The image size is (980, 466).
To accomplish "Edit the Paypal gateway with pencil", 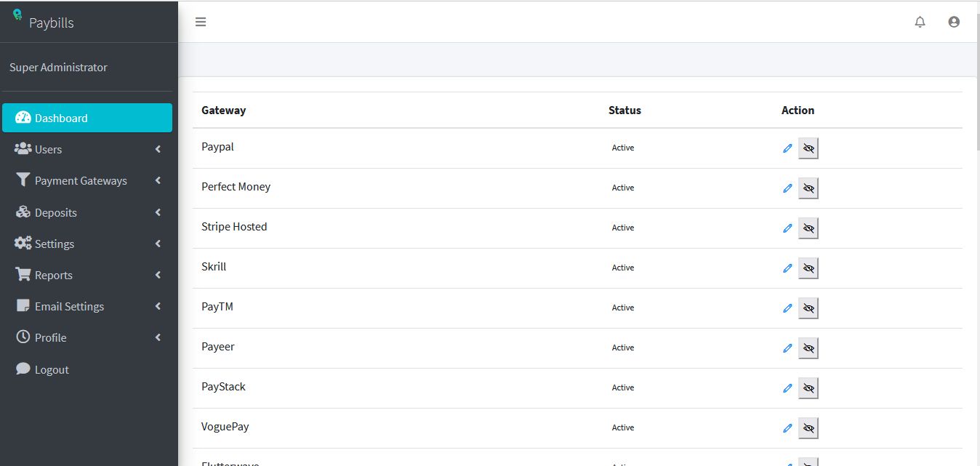I will pos(787,148).
